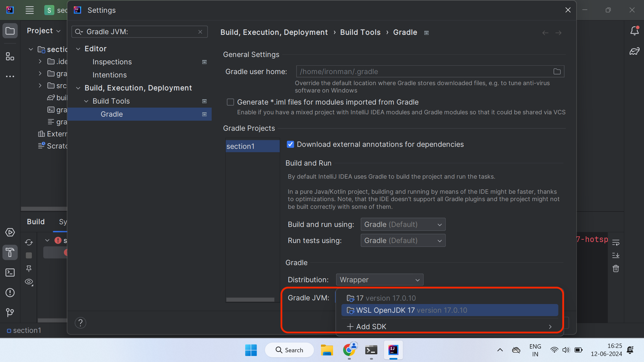Expand the src folder in project tree
This screenshot has width=644, height=362.
tap(40, 86)
